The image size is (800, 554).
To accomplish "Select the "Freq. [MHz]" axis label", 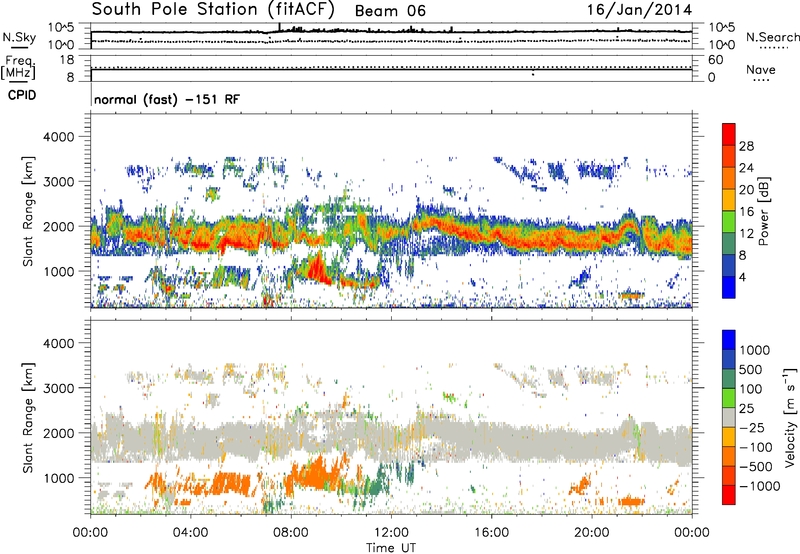I will [19, 68].
